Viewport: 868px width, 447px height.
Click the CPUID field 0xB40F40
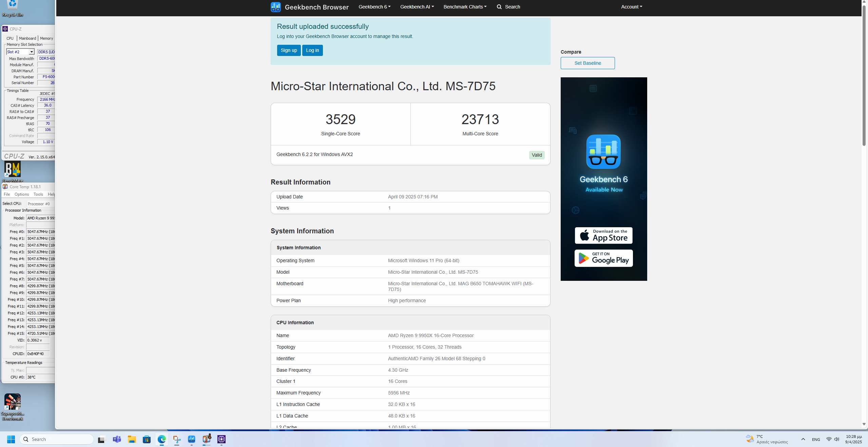(38, 354)
